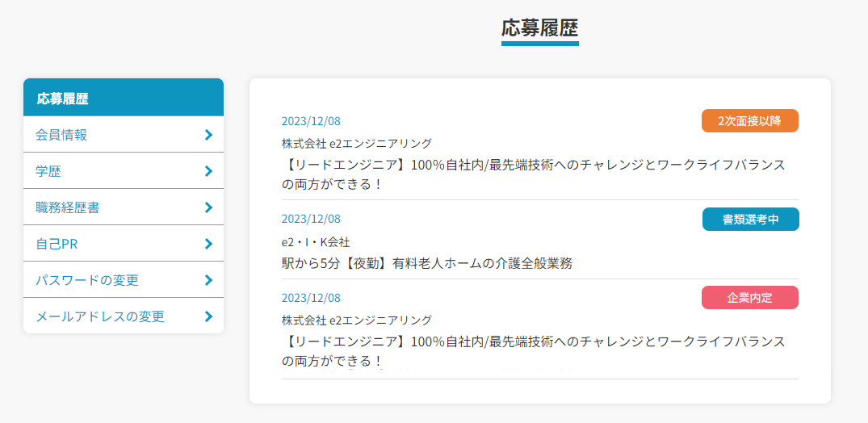The height and width of the screenshot is (423, 868).
Task: Open 職務経歴書 in the sidebar
Action: point(124,207)
